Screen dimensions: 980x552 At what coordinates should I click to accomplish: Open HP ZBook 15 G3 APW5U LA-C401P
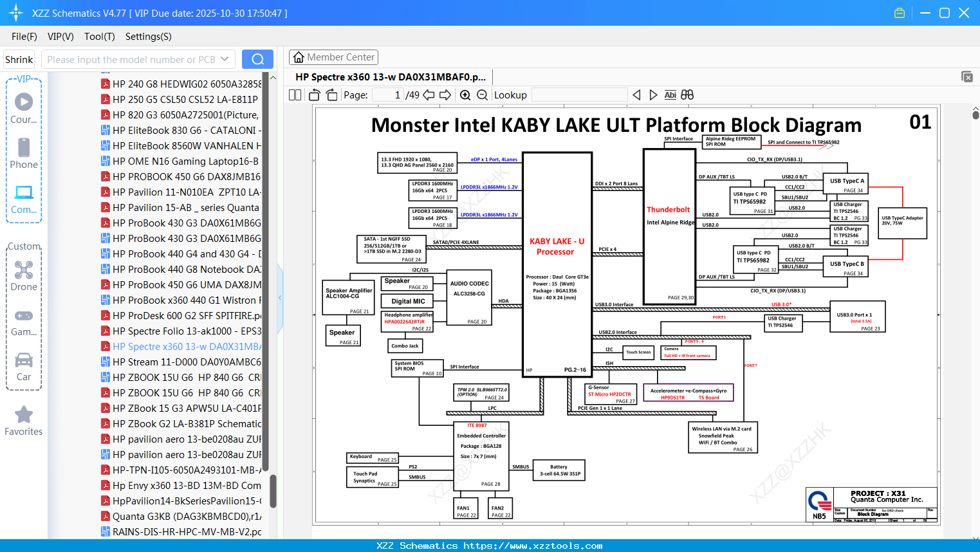181,408
